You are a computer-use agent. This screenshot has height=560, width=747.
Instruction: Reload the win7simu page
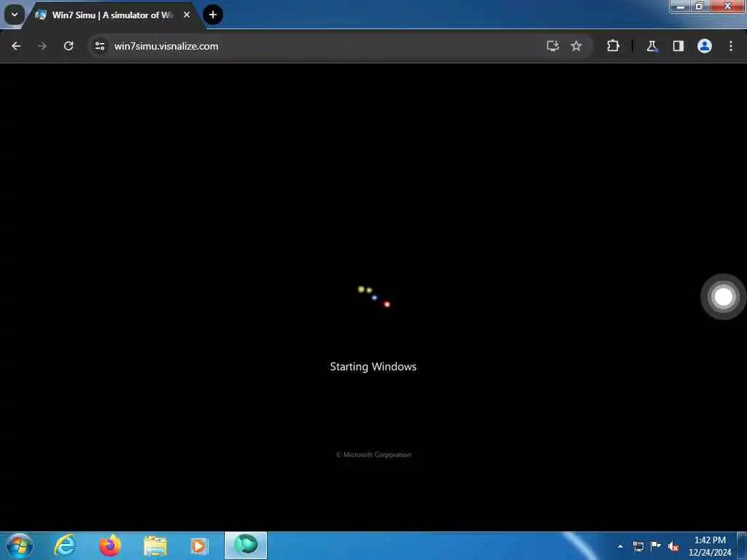pyautogui.click(x=69, y=46)
